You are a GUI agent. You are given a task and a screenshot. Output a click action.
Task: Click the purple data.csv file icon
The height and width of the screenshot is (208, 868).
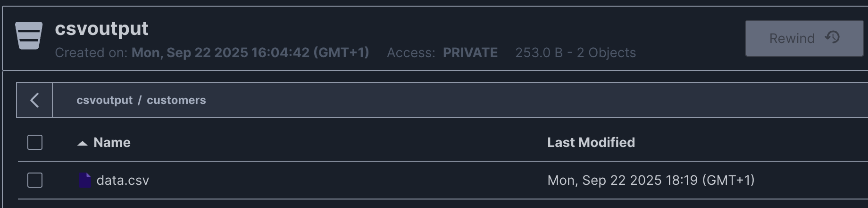[85, 180]
